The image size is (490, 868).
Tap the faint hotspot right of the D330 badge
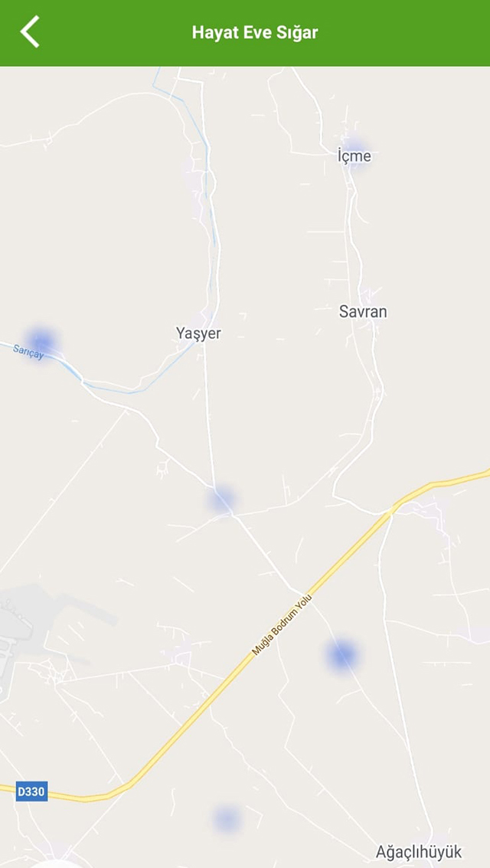tap(227, 819)
